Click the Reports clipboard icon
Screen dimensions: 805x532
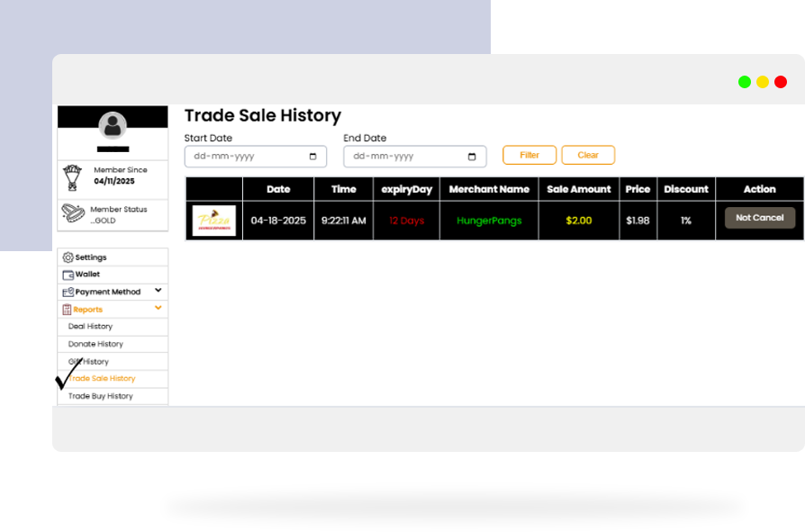pos(68,310)
